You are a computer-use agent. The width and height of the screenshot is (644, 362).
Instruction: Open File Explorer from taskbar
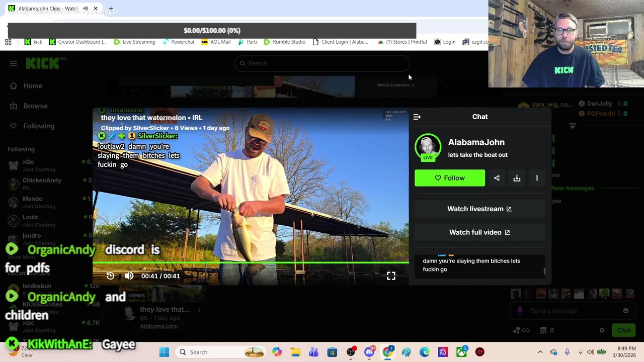pyautogui.click(x=295, y=352)
